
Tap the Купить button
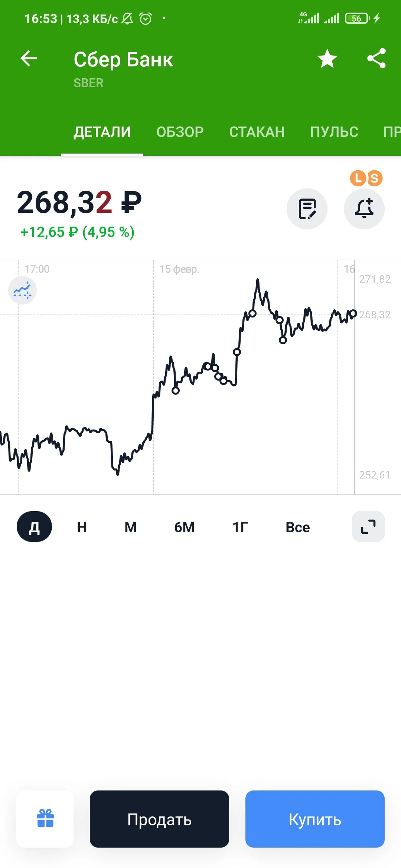coord(315,819)
